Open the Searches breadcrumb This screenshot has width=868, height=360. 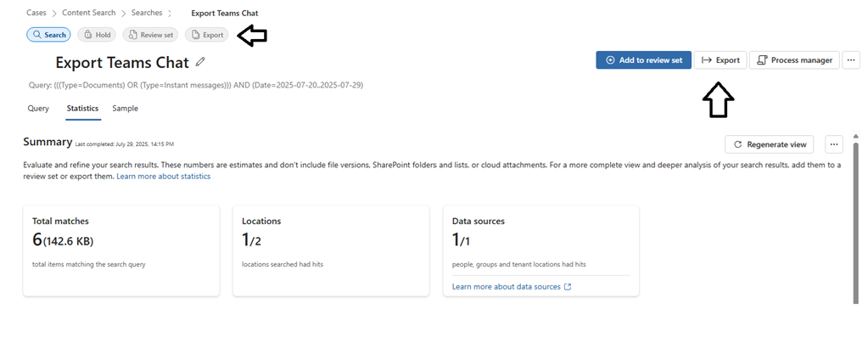point(147,12)
